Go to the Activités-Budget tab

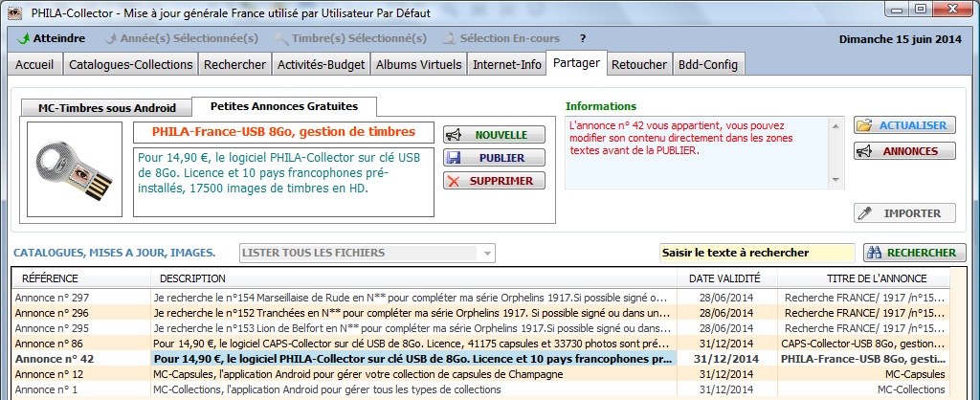[x=322, y=64]
